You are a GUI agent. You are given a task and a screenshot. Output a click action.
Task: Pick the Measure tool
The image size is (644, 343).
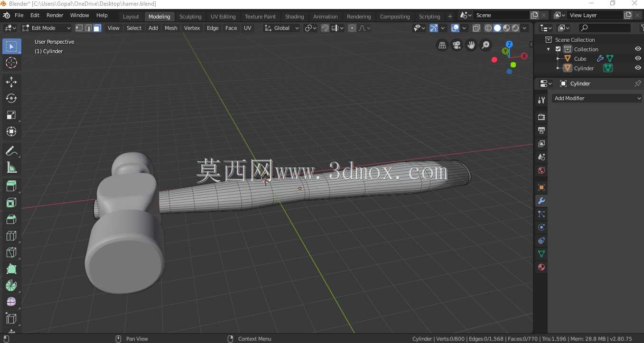[x=11, y=168]
